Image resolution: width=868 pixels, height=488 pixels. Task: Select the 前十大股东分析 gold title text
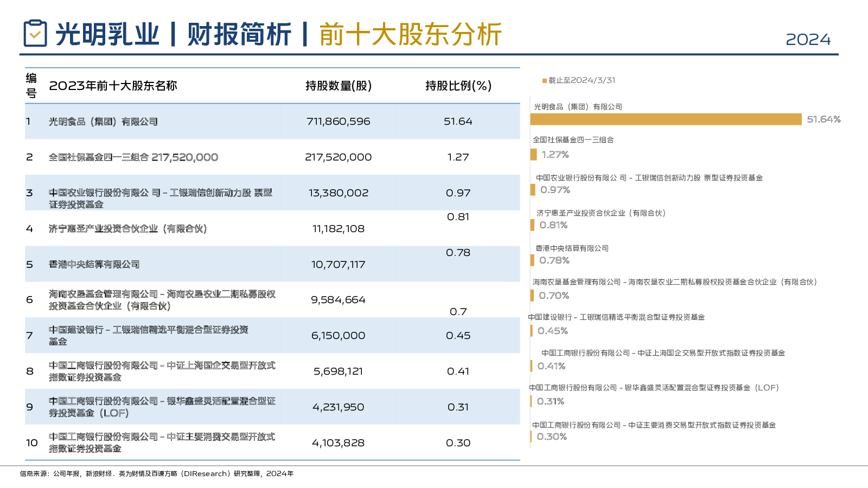click(410, 34)
